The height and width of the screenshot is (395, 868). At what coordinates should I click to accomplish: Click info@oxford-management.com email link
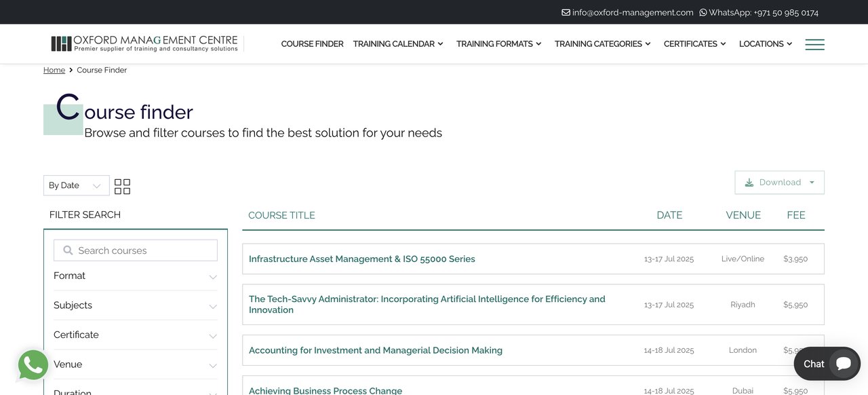click(633, 12)
